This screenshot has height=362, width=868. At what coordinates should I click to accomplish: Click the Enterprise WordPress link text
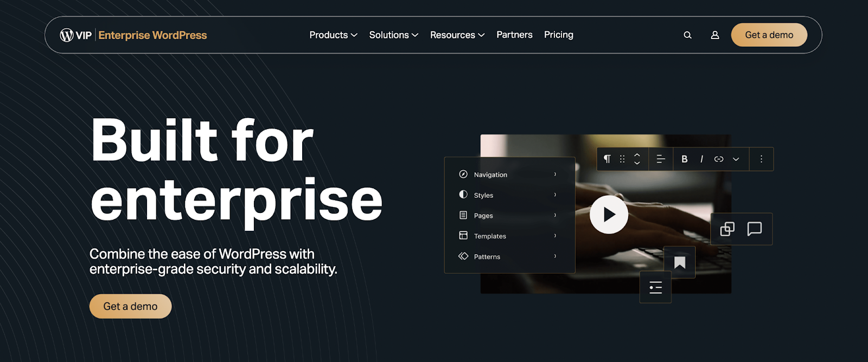[x=152, y=35]
